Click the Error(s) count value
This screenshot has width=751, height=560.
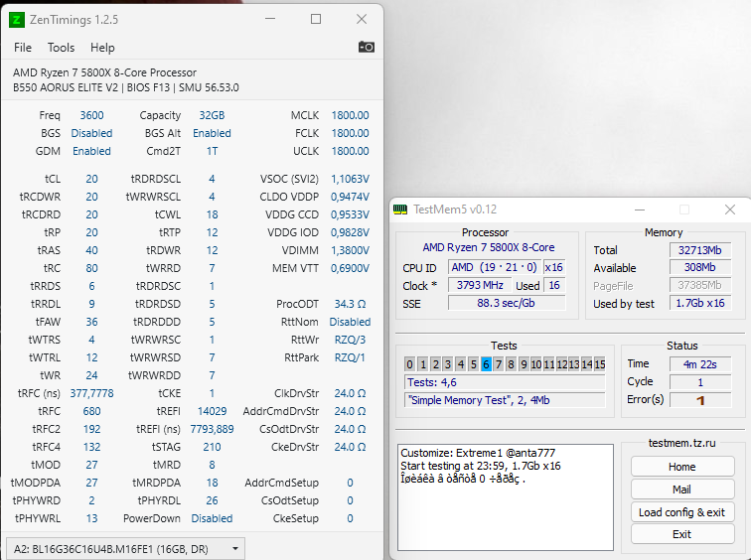click(x=699, y=400)
